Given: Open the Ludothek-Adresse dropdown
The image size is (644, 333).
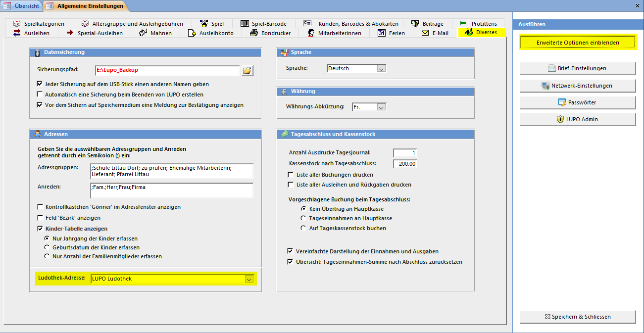Looking at the screenshot, I should tap(249, 279).
